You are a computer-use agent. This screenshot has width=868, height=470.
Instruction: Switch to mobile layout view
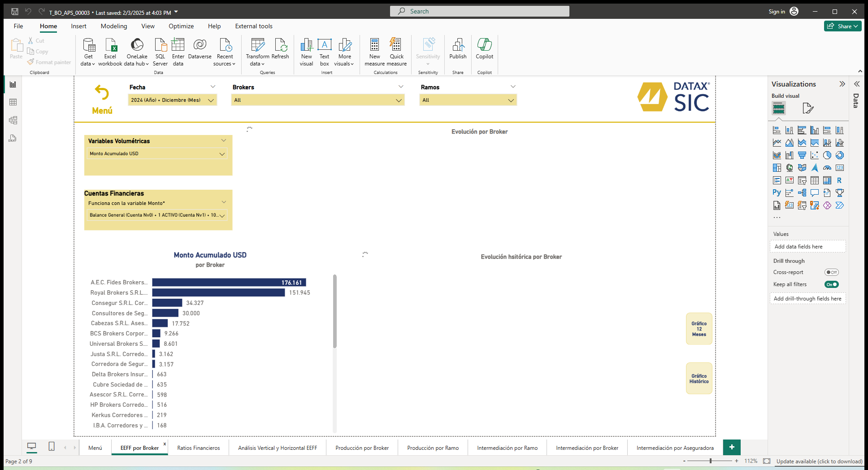[x=52, y=447]
